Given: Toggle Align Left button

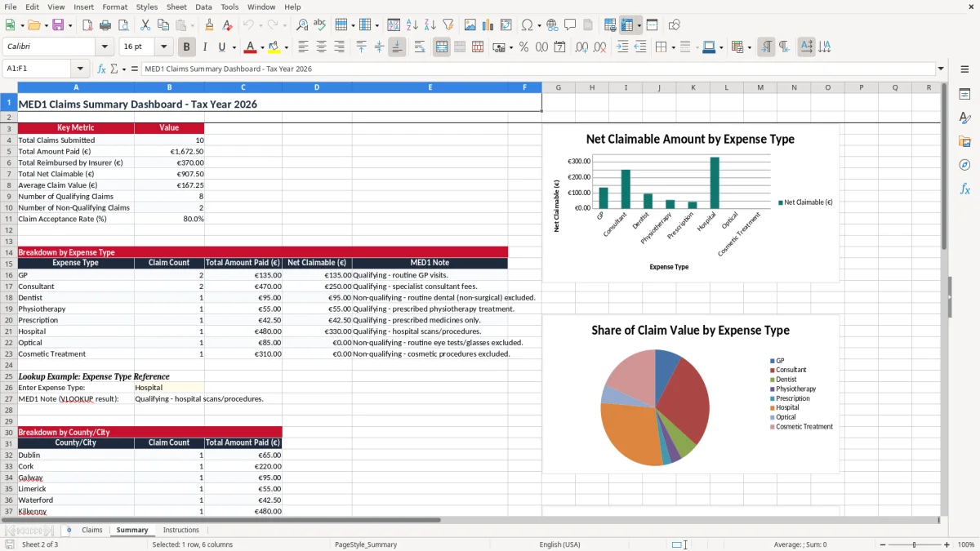Looking at the screenshot, I should [304, 47].
